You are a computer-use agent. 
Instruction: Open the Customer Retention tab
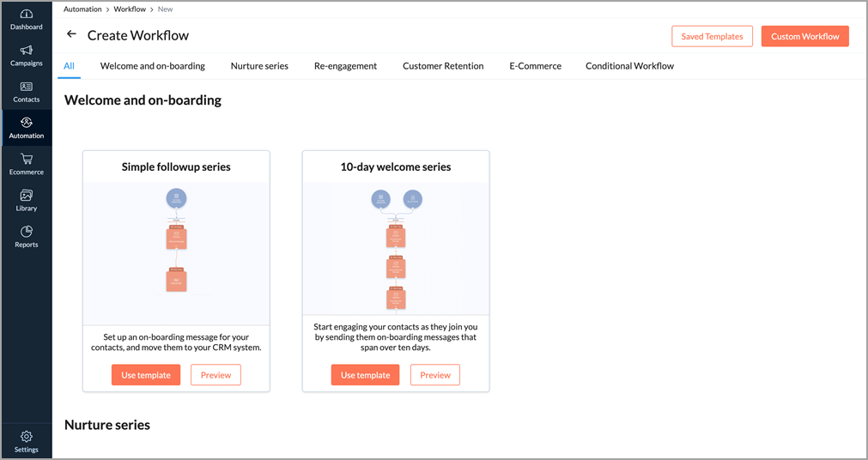pyautogui.click(x=443, y=66)
